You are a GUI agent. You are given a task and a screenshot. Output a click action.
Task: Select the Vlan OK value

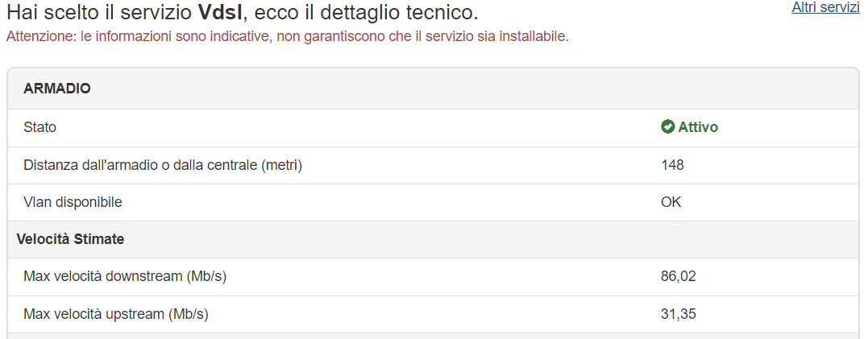tap(671, 202)
